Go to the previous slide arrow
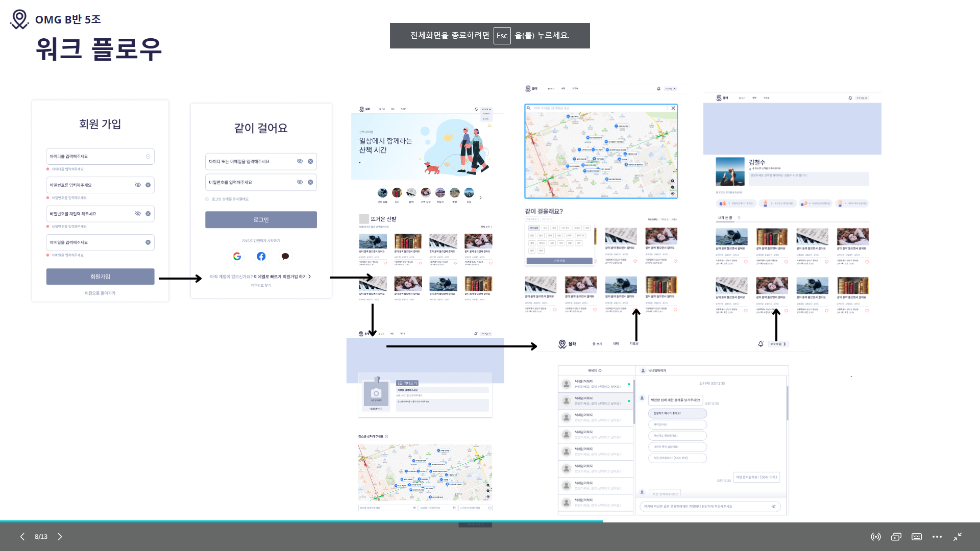980x551 pixels. (x=22, y=537)
